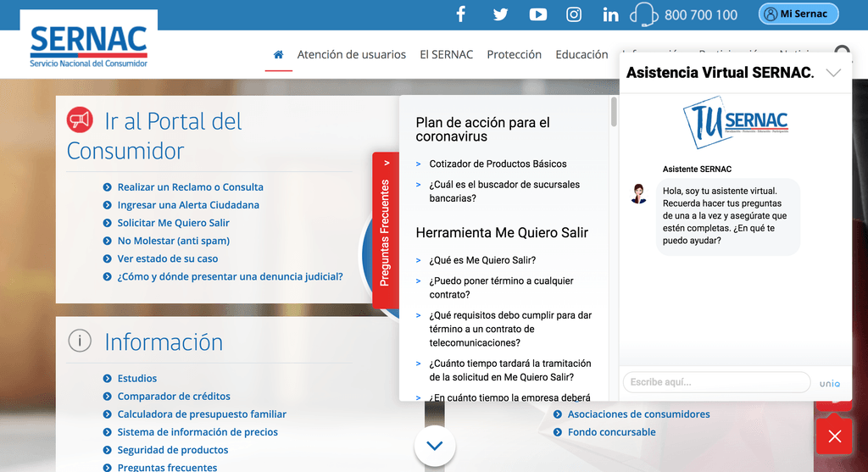This screenshot has width=868, height=472.
Task: Open Seguridad de productos link
Action: (173, 450)
